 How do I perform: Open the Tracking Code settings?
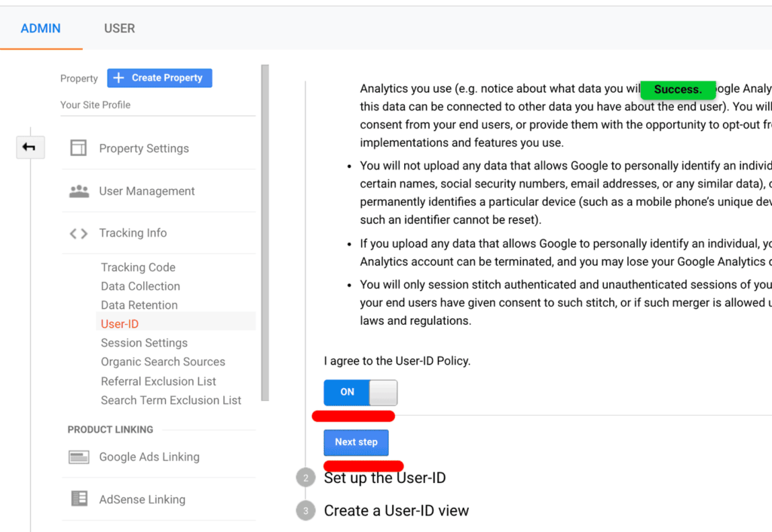click(138, 267)
